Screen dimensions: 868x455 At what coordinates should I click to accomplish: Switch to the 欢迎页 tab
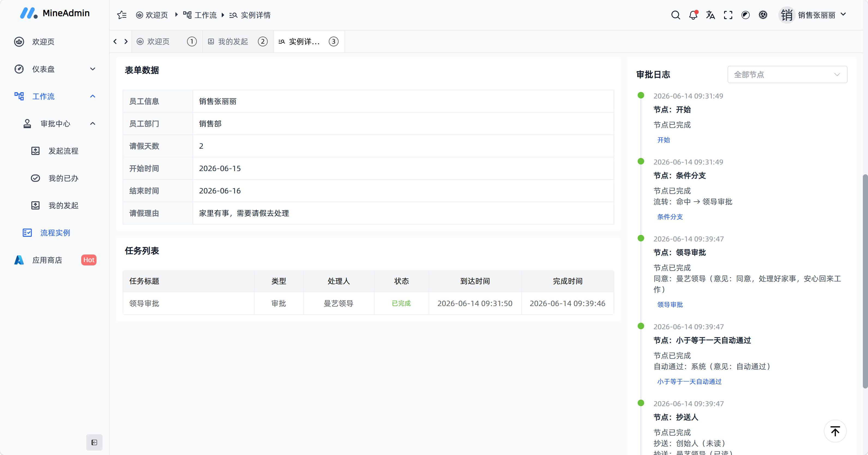[x=167, y=41]
